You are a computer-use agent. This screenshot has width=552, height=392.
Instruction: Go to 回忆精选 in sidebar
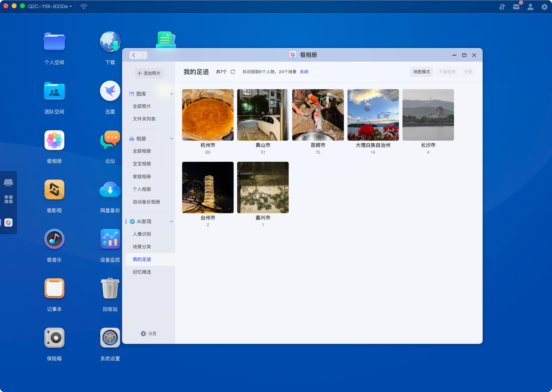coord(142,272)
